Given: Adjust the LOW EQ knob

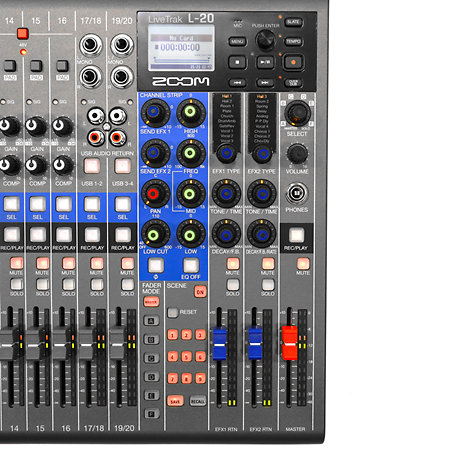Looking at the screenshot, I should point(190,235).
